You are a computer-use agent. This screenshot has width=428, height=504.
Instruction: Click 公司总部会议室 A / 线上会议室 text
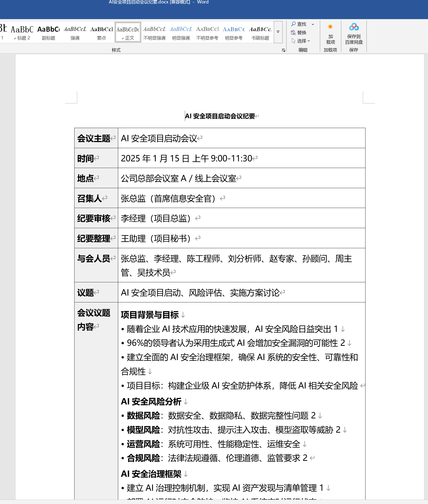178,178
